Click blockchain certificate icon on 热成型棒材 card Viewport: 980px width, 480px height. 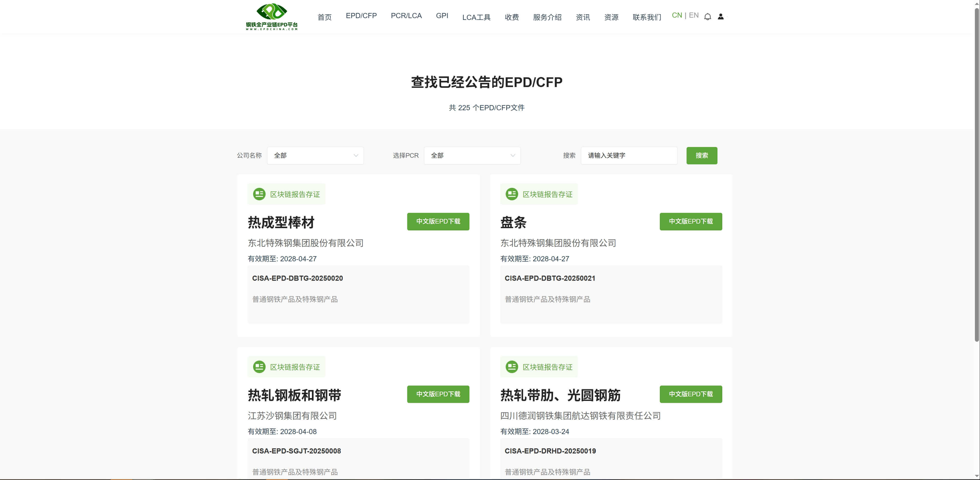coord(259,194)
